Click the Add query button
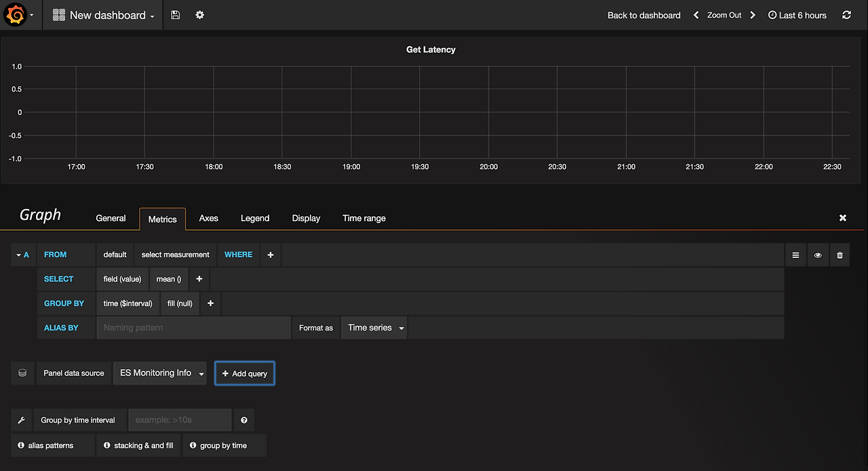 pos(245,373)
